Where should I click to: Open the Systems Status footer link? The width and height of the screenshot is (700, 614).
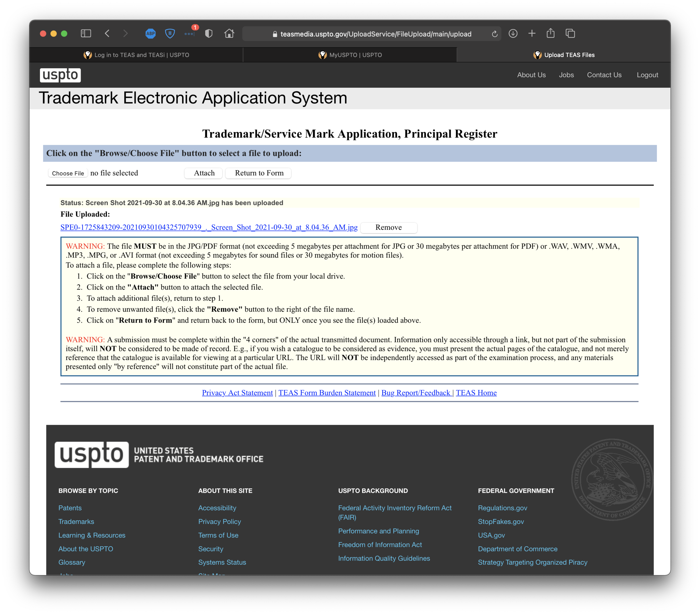(222, 562)
